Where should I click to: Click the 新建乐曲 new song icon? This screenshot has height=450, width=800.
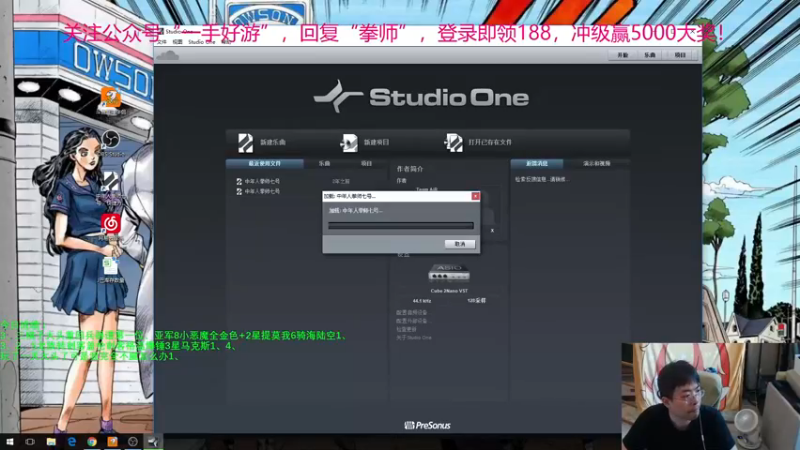click(245, 143)
